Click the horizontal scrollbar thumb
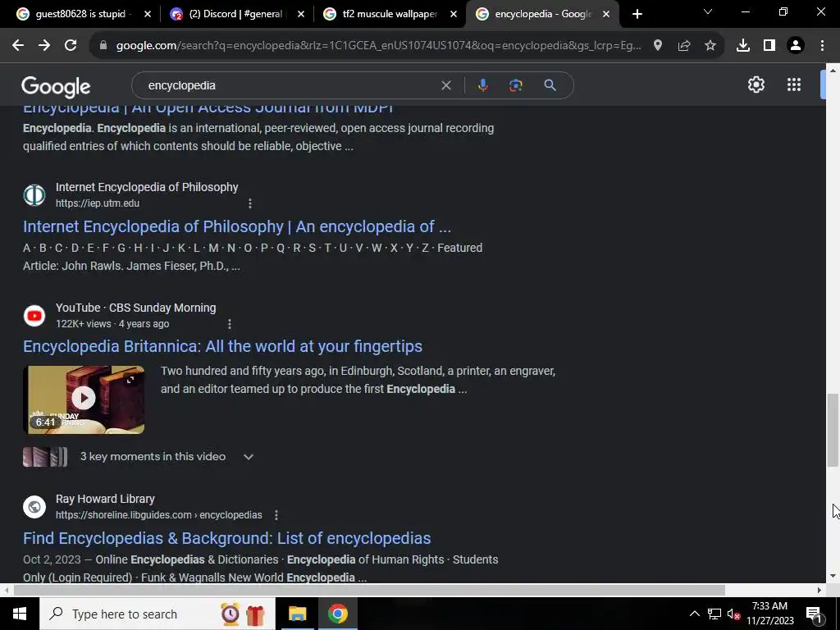This screenshot has height=630, width=840. (369, 591)
